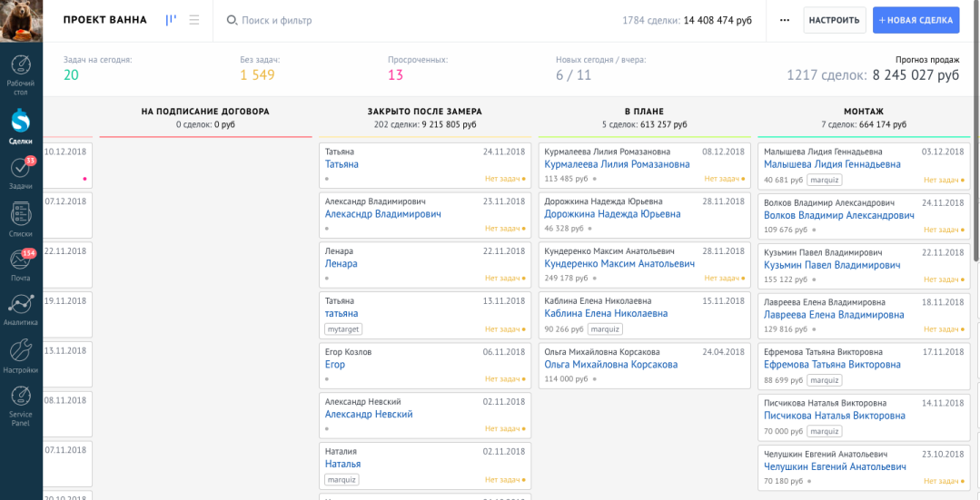Image resolution: width=980 pixels, height=500 pixels.
Task: Click the Закрыто после замера column header
Action: [x=424, y=111]
